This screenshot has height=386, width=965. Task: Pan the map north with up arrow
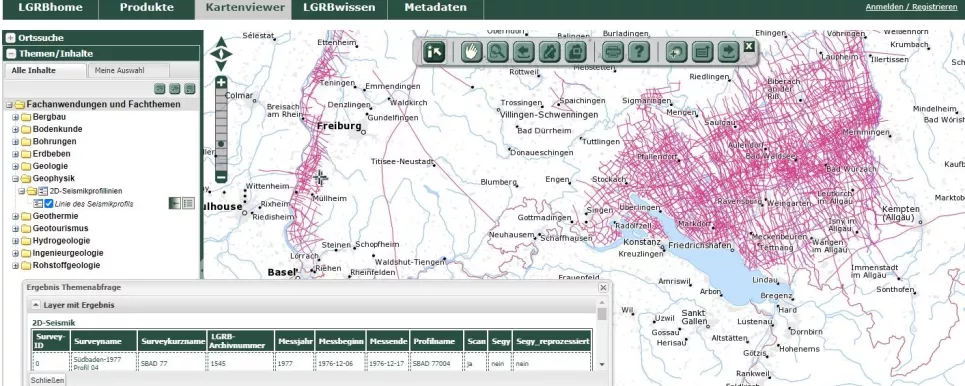pos(222,42)
